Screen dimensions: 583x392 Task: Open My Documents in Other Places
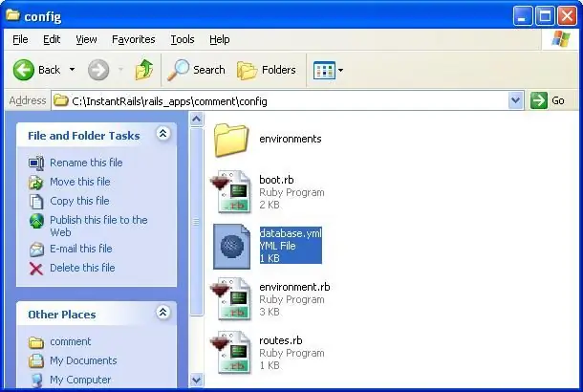click(x=83, y=360)
